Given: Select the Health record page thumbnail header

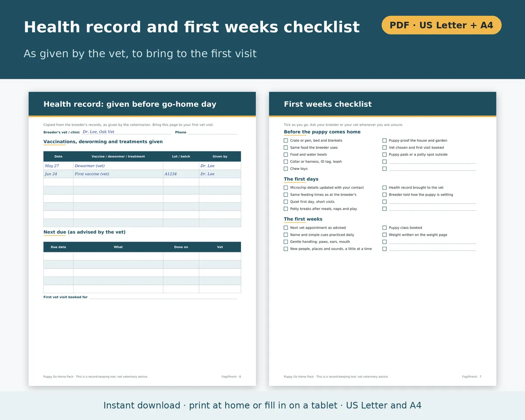Looking at the screenshot, I should tap(142, 104).
